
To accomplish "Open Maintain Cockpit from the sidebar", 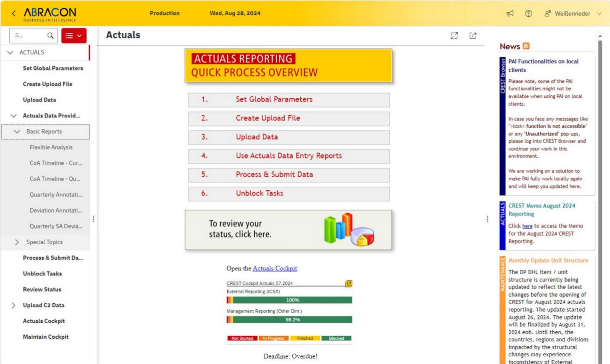I will [x=46, y=337].
